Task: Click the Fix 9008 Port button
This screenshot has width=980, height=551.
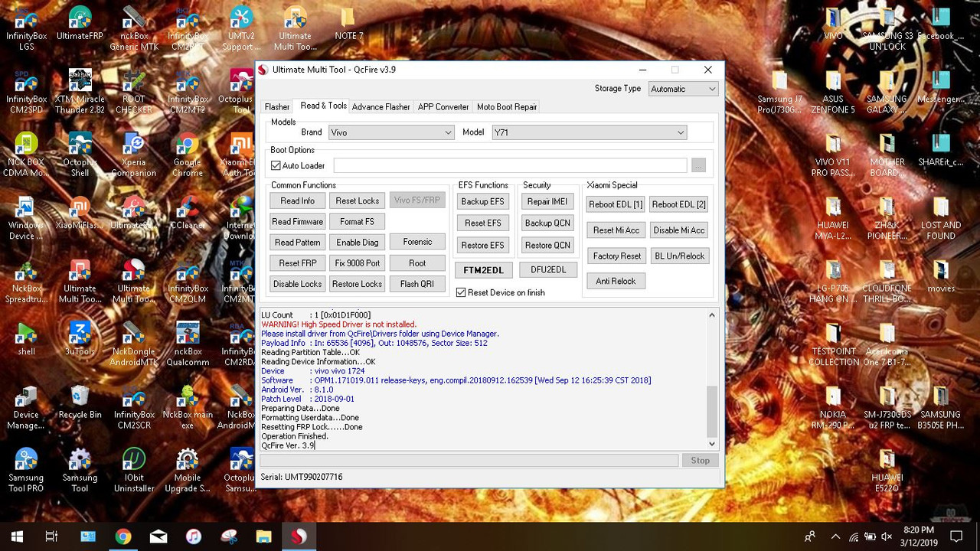Action: (x=357, y=263)
